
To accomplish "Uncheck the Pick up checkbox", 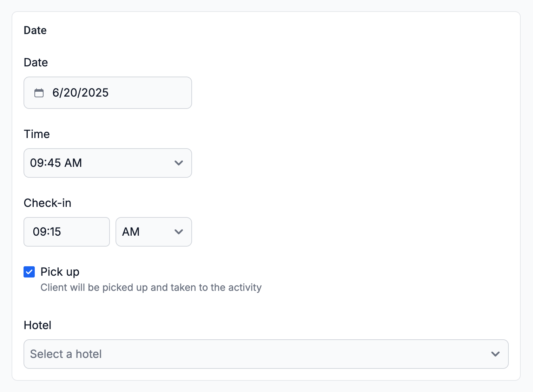I will pyautogui.click(x=29, y=272).
